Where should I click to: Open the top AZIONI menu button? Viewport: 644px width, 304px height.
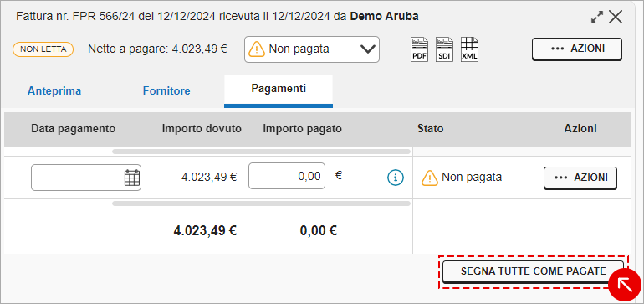tap(577, 49)
